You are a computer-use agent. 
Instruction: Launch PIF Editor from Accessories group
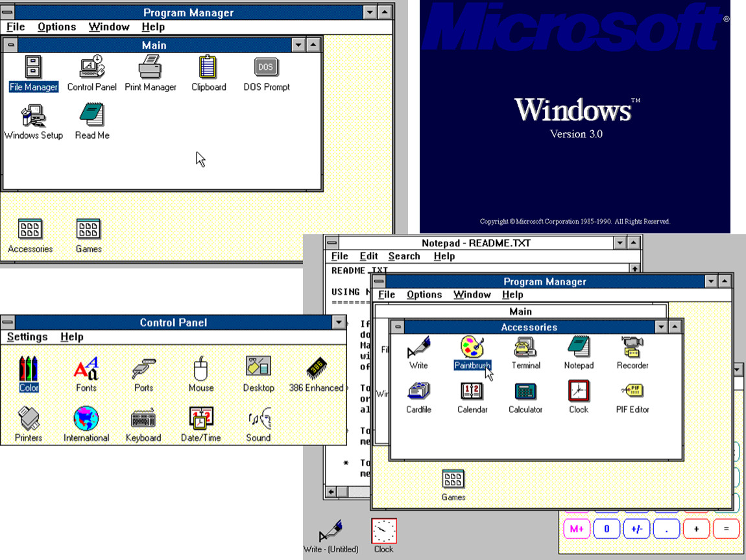632,397
